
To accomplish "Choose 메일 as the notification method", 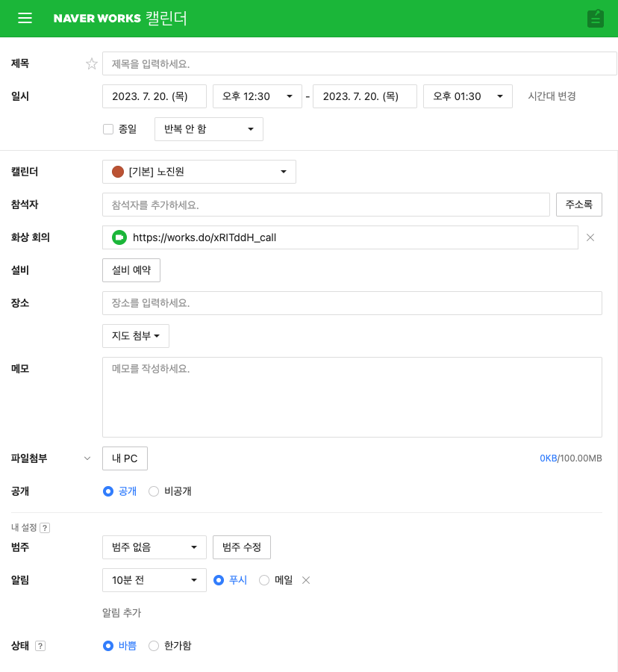I will (264, 580).
